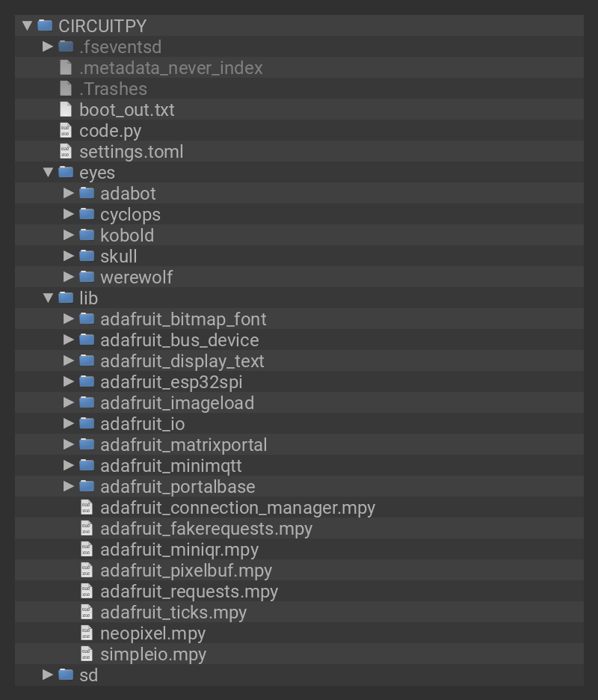Image resolution: width=598 pixels, height=700 pixels.
Task: Click the neopixel.mpy file icon
Action: [87, 633]
